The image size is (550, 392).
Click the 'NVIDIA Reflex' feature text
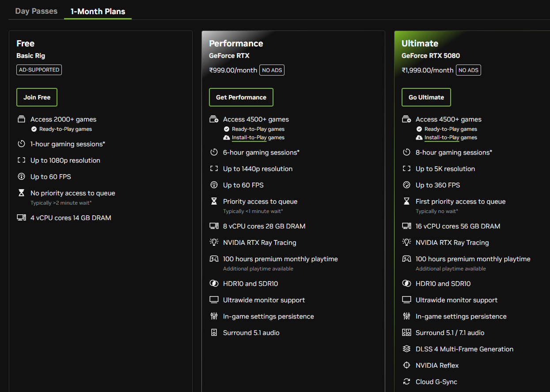[x=437, y=365]
